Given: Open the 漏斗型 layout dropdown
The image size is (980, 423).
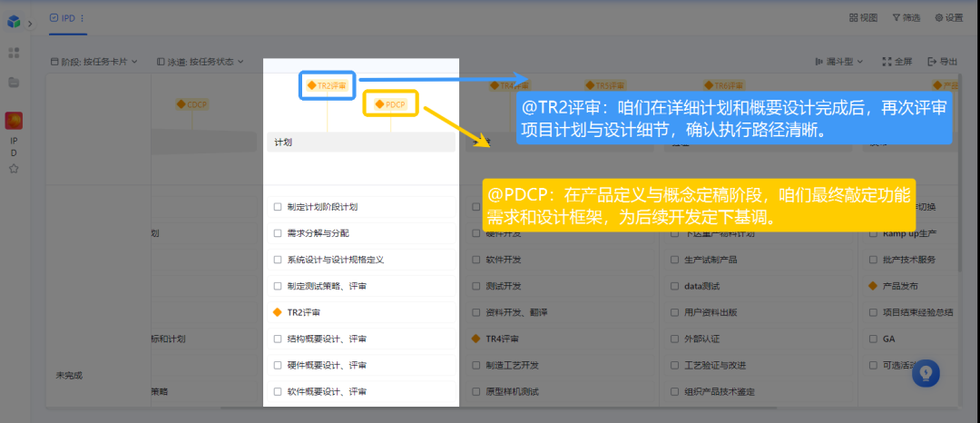Looking at the screenshot, I should click(839, 62).
